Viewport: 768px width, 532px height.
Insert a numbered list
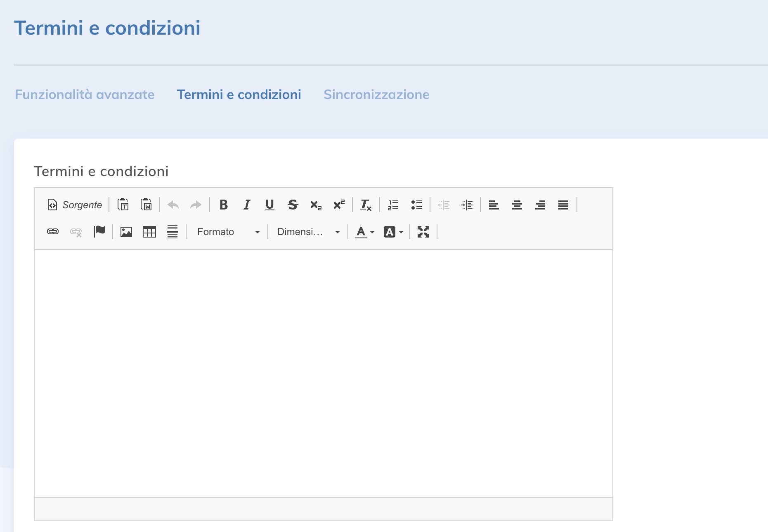(393, 205)
